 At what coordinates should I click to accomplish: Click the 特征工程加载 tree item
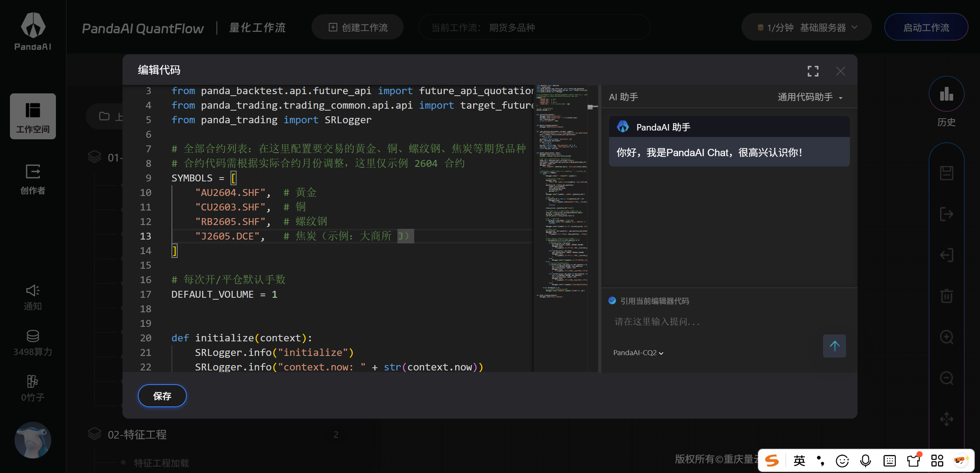pyautogui.click(x=161, y=463)
